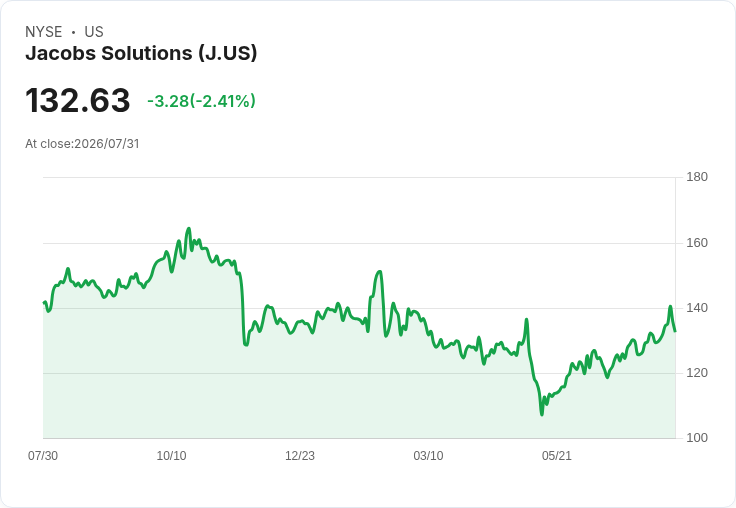This screenshot has width=736, height=508.
Task: Click the Jacobs Solutions (J.US) title
Action: pyautogui.click(x=141, y=53)
